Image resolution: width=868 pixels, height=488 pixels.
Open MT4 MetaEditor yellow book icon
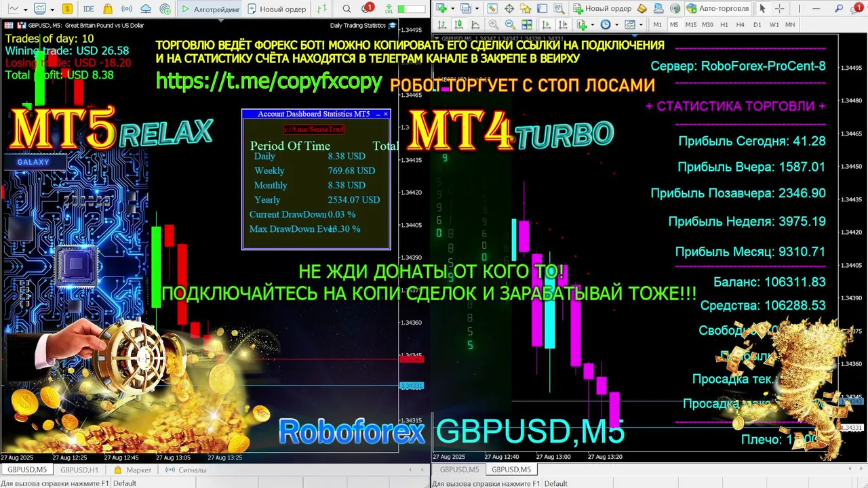642,8
